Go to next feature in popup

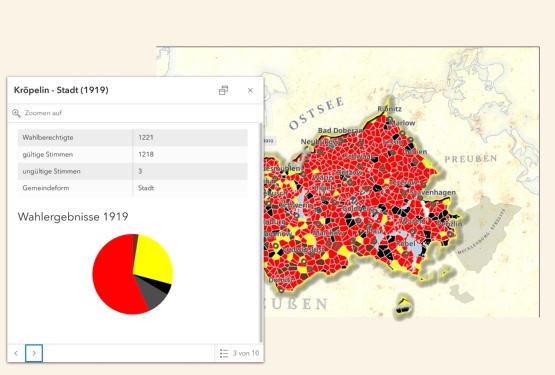[x=34, y=353]
